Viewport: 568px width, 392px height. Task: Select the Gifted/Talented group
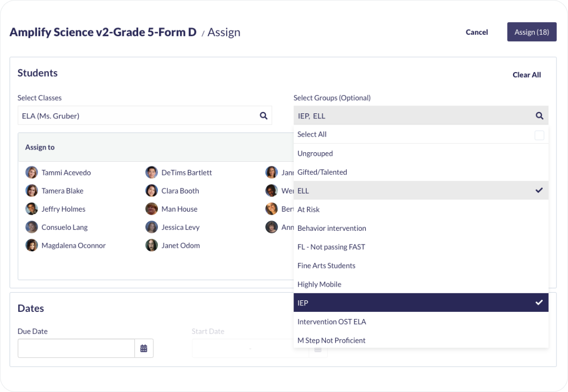coord(421,172)
